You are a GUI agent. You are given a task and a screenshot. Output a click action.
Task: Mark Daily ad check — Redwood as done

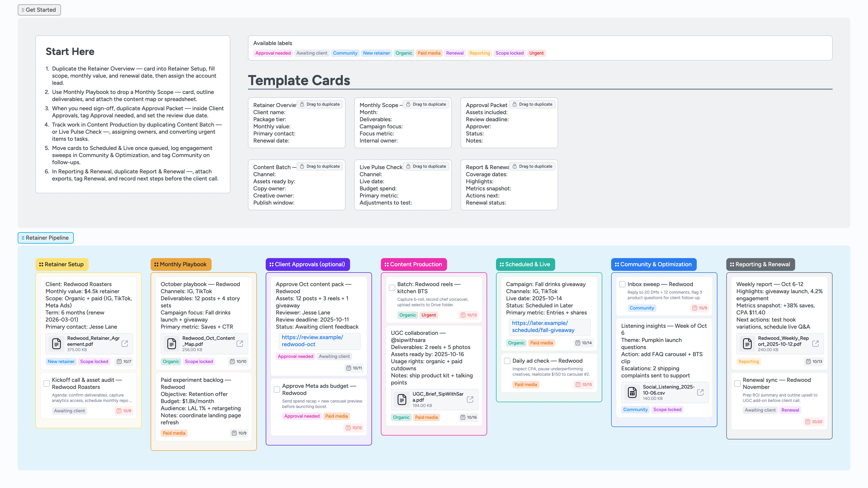[507, 361]
